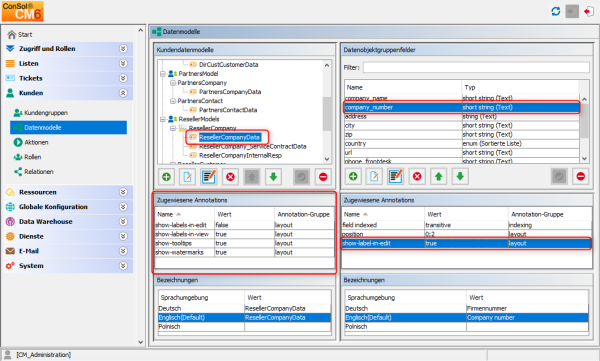Move field up with green up arrow
The width and height of the screenshot is (600, 361).
[x=439, y=176]
